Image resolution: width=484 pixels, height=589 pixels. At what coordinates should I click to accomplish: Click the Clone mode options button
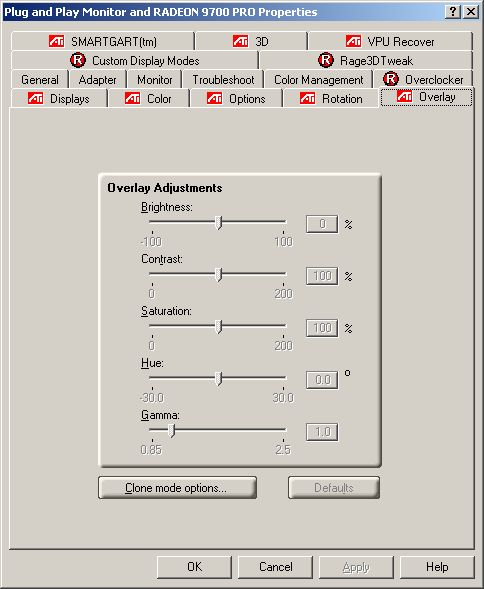click(177, 488)
